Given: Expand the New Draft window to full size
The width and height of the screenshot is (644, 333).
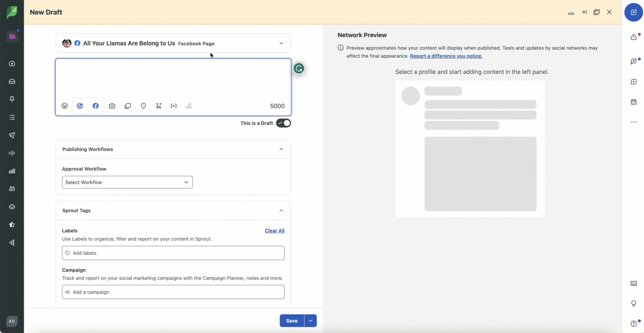Looking at the screenshot, I should pyautogui.click(x=597, y=12).
